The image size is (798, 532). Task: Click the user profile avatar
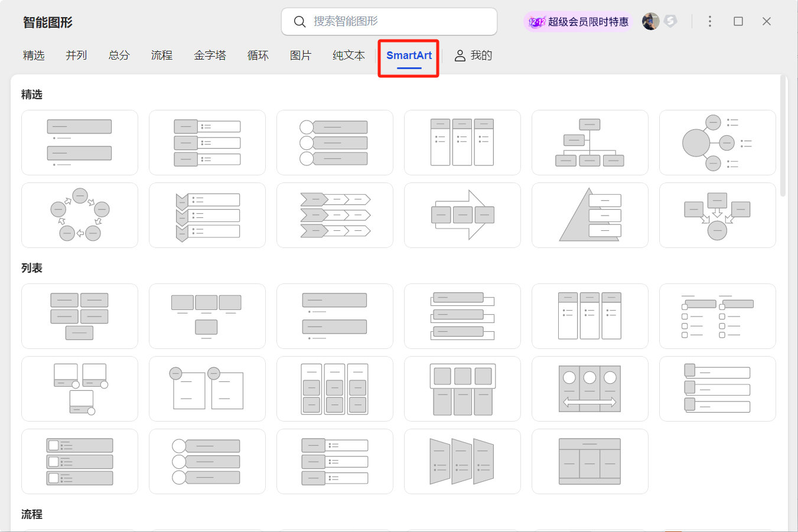tap(650, 22)
